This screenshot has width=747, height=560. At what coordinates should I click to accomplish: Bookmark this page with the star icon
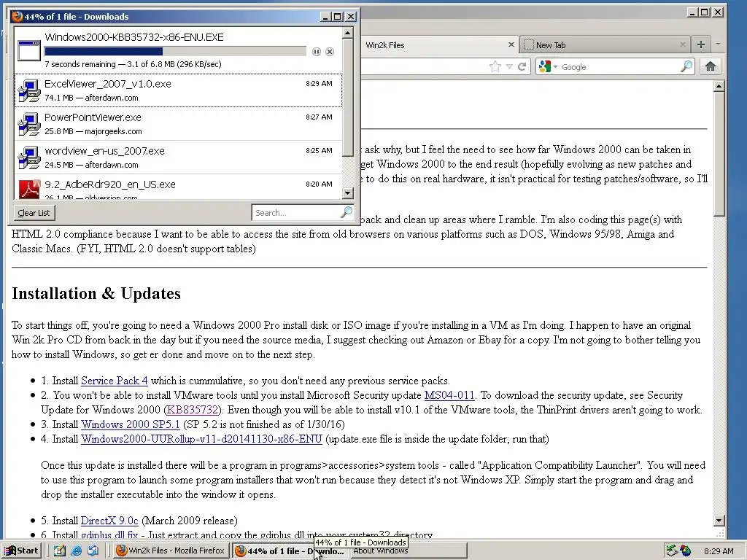coord(495,66)
